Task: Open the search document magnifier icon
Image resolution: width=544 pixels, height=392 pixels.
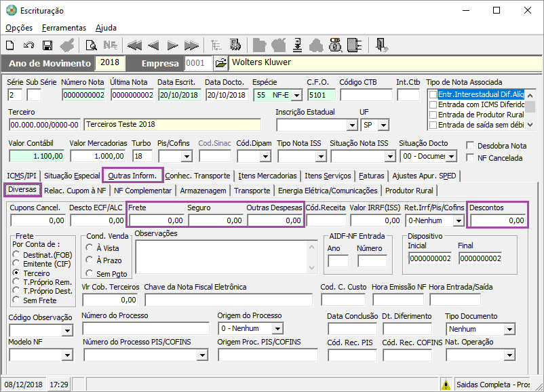Action: click(92, 45)
